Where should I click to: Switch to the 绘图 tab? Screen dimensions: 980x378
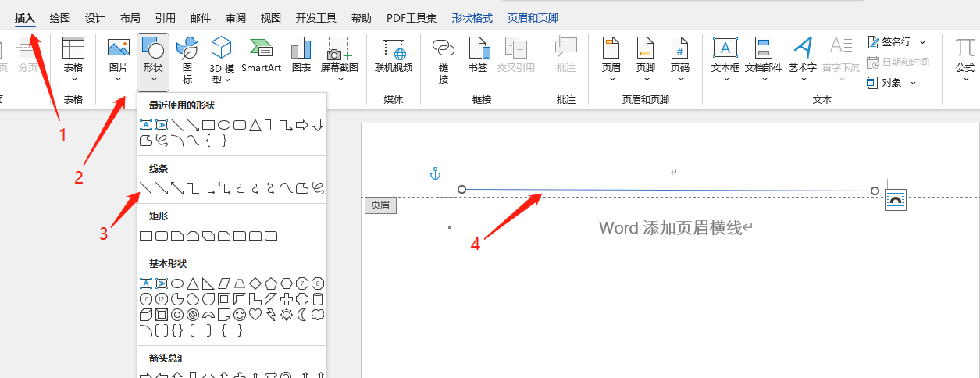point(60,18)
